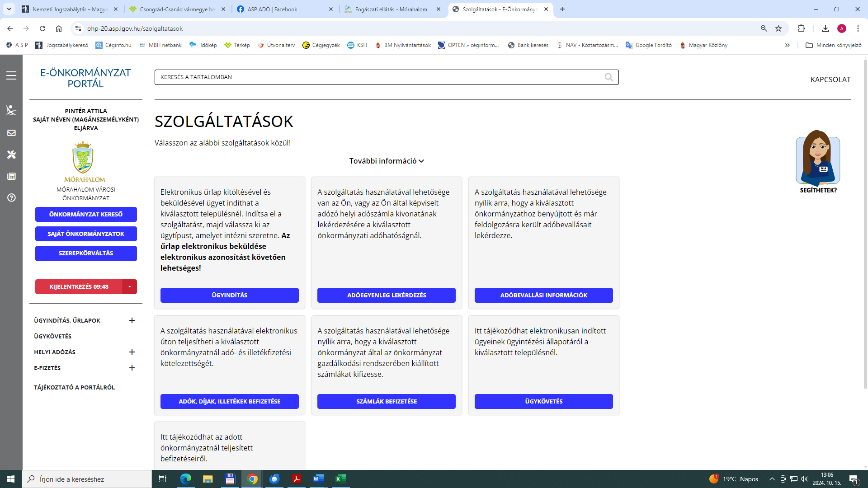Expand További információ section
This screenshot has height=488, width=868.
tap(387, 161)
